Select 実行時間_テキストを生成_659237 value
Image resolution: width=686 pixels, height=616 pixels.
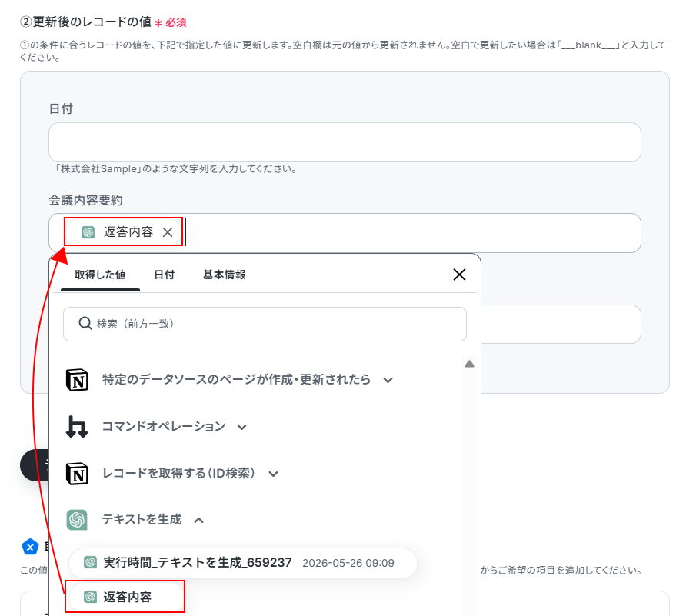coord(243,563)
